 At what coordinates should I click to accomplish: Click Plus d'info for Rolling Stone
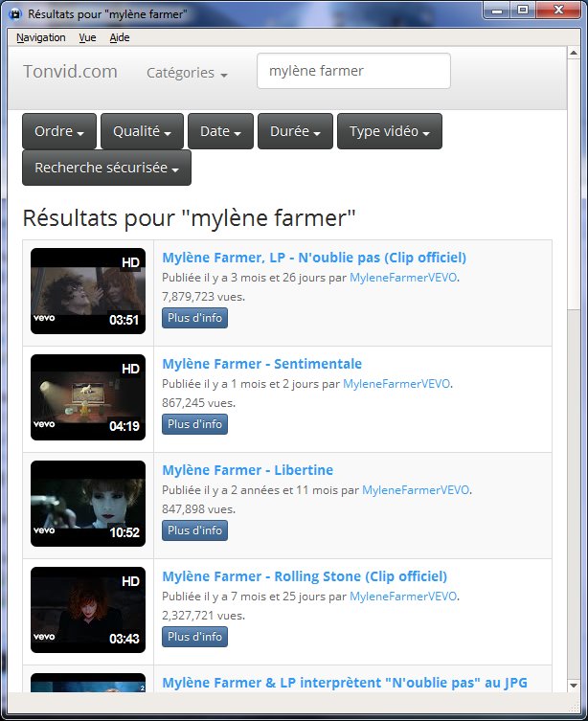point(194,637)
